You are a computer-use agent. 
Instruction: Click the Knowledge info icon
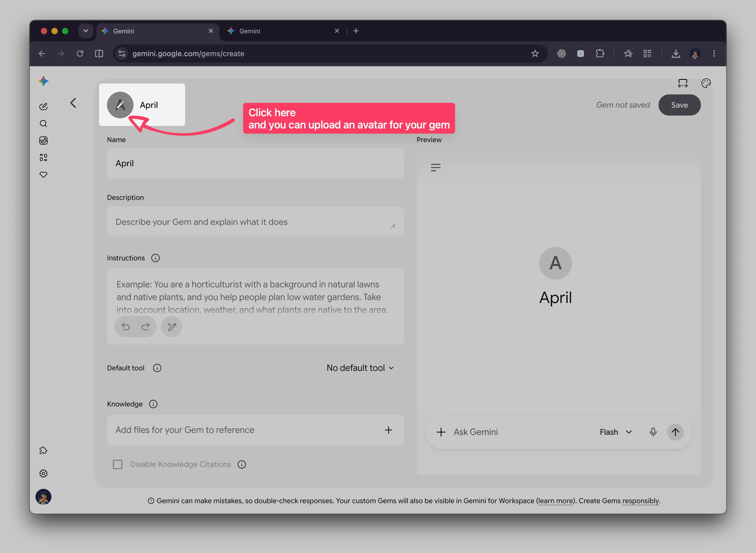pyautogui.click(x=153, y=404)
